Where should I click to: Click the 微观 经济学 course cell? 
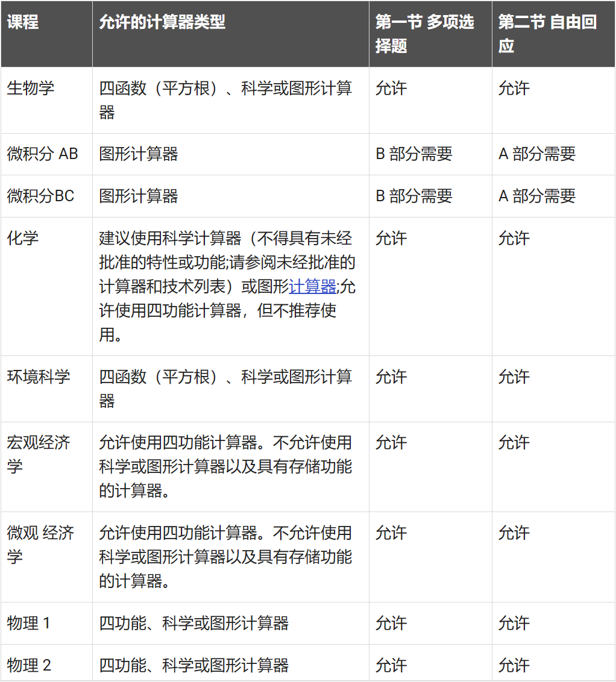pyautogui.click(x=40, y=544)
